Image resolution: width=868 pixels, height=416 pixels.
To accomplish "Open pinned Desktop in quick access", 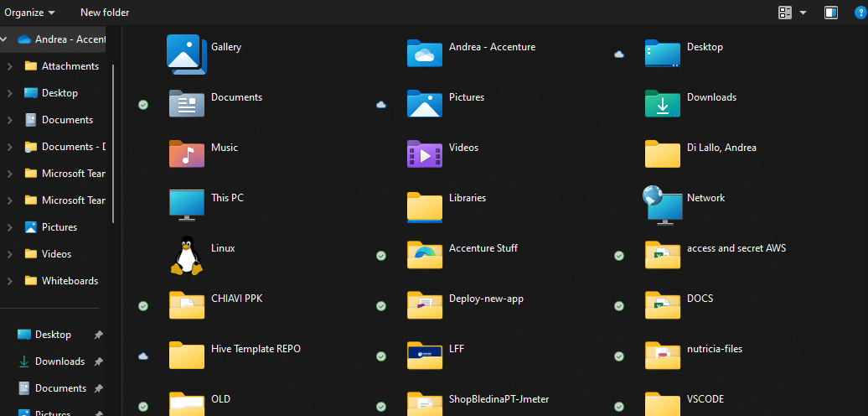I will click(53, 335).
